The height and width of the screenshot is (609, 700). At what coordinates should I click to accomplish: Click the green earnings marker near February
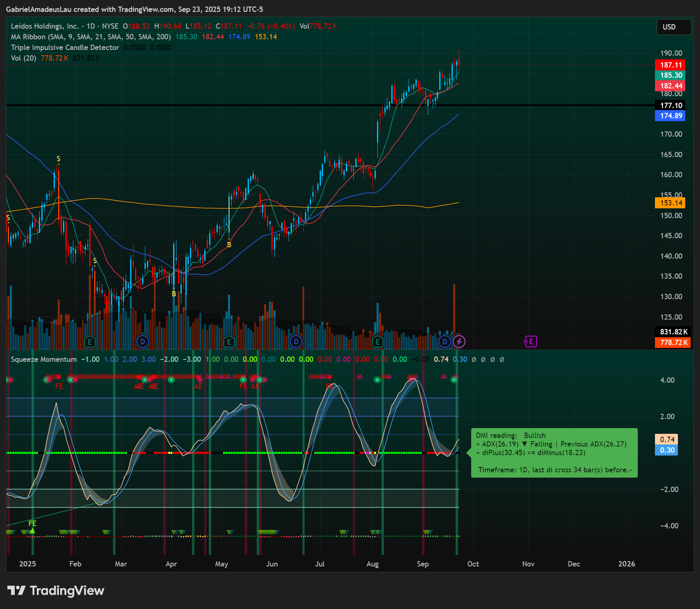[90, 342]
